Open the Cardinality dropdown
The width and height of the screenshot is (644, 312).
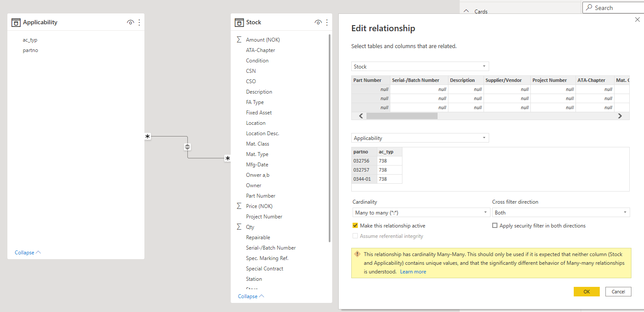coord(421,212)
